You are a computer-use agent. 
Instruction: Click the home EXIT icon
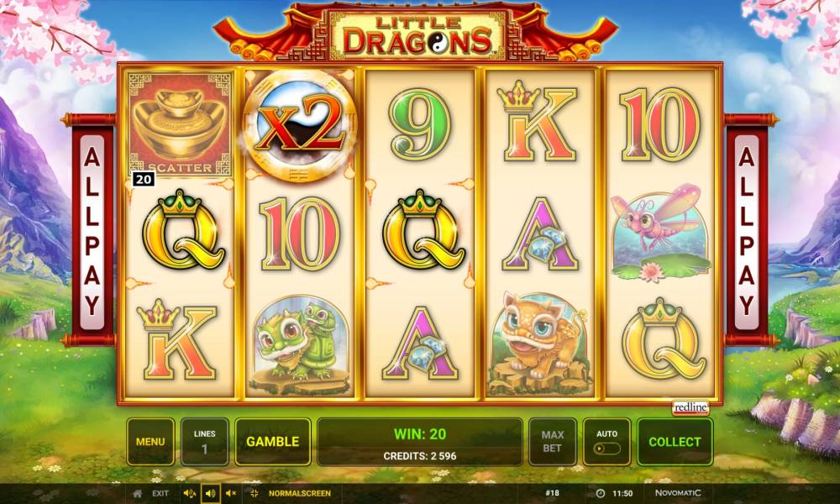tap(138, 493)
